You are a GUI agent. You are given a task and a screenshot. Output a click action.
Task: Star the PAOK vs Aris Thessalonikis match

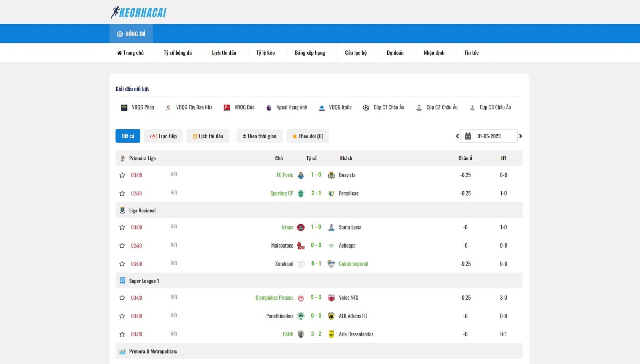tap(122, 334)
